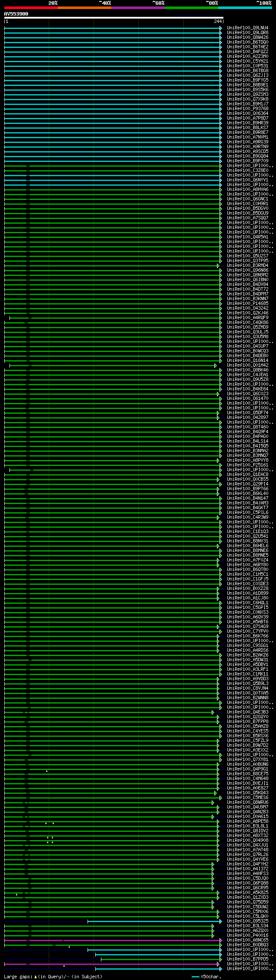This screenshot has height=980, width=276.
Task: Select hit label UniRef100_A8HVA6
Action: tap(248, 189)
